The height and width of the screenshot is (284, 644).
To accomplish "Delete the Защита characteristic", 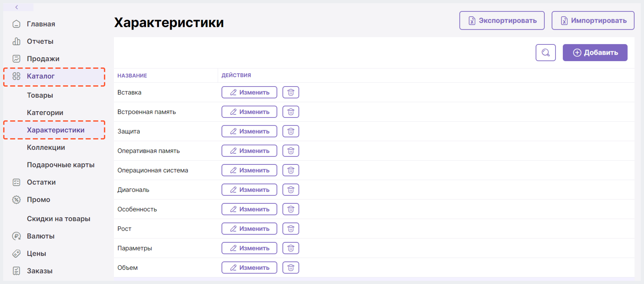I will pyautogui.click(x=291, y=131).
